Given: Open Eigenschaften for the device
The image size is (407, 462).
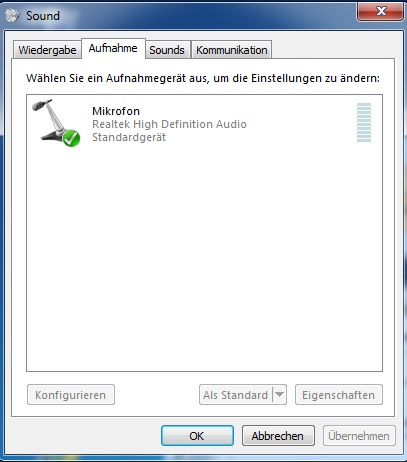Looking at the screenshot, I should [x=339, y=395].
